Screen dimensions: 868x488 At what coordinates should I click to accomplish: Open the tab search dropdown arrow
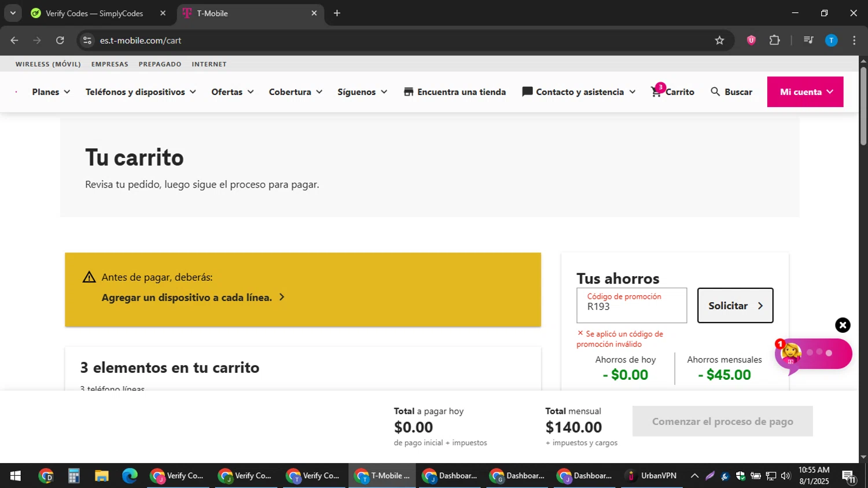(x=13, y=13)
